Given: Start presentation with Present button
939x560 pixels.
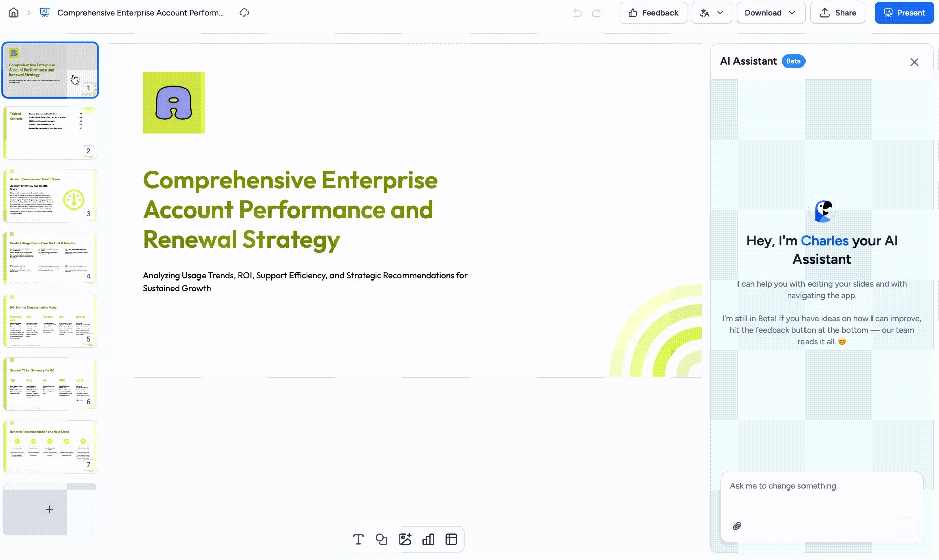Looking at the screenshot, I should click(x=904, y=13).
